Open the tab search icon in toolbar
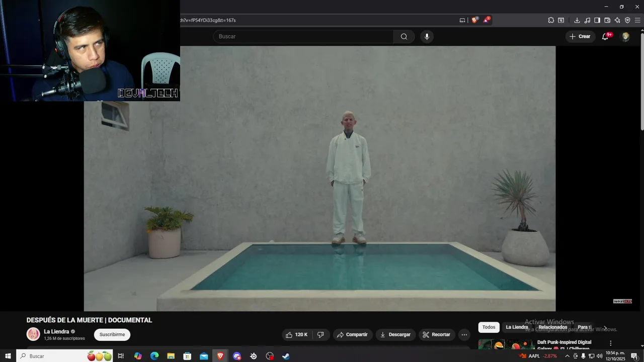Image resolution: width=644 pixels, height=362 pixels. pyautogui.click(x=561, y=20)
